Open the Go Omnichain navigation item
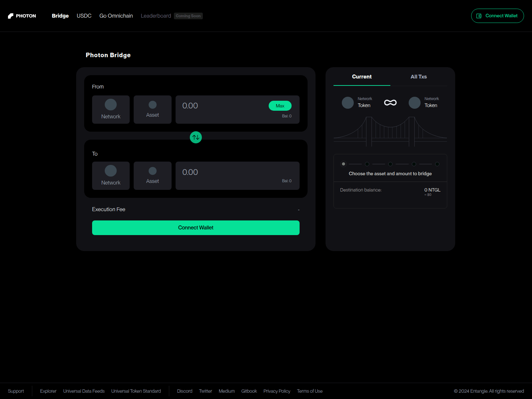This screenshot has height=399, width=532. click(116, 16)
